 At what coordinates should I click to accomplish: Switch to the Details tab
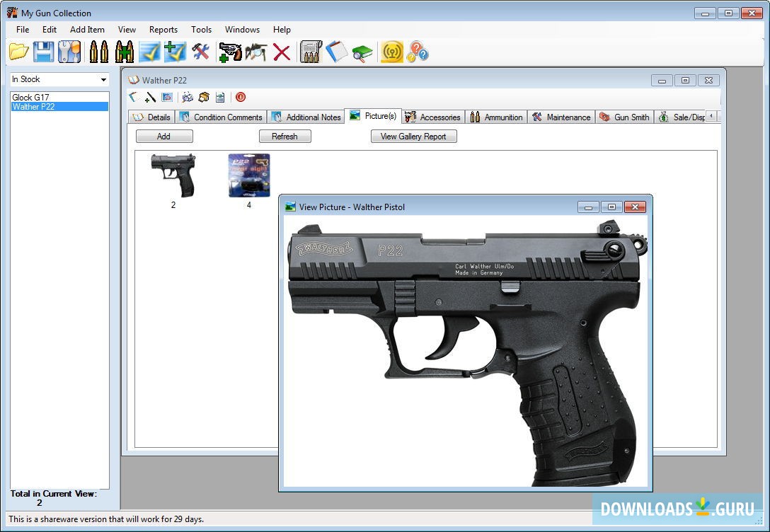point(151,117)
